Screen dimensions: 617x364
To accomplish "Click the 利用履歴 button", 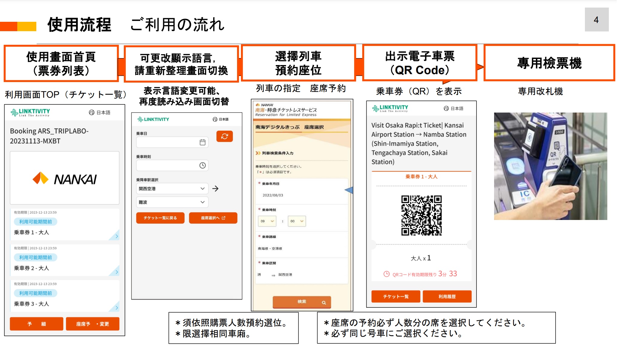I will click(447, 297).
